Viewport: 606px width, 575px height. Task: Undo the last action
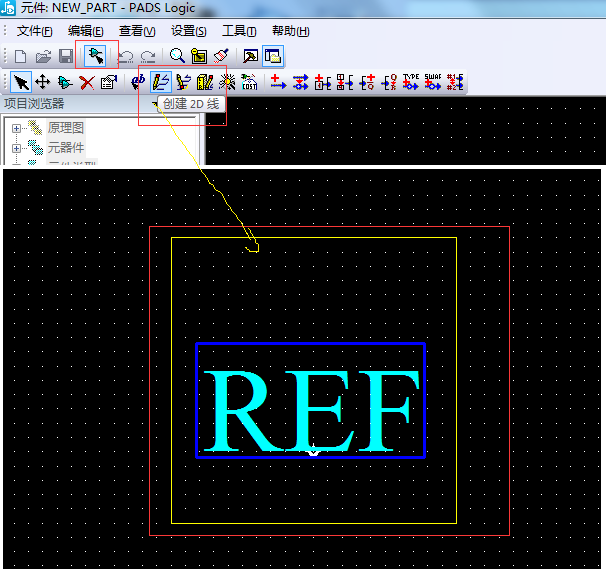coord(125,57)
